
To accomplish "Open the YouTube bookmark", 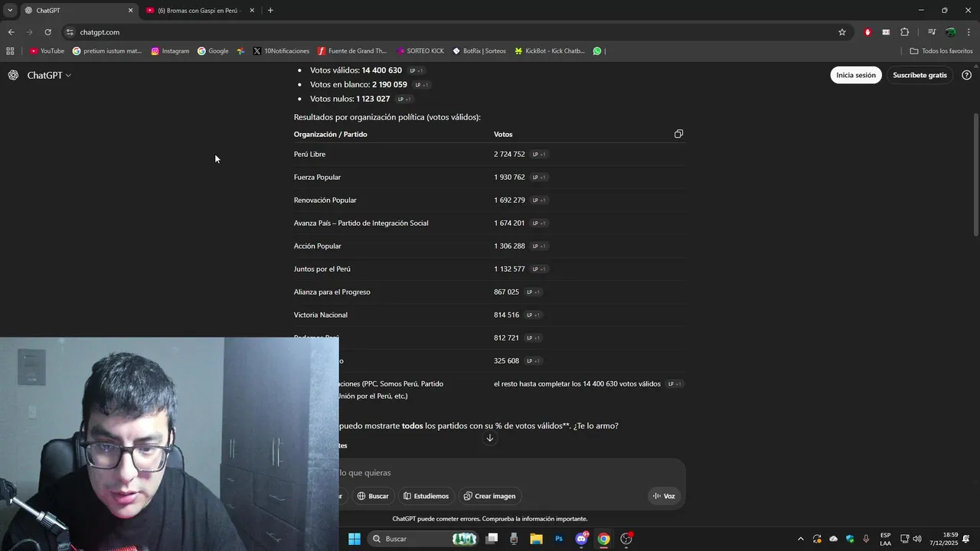I will (x=47, y=51).
